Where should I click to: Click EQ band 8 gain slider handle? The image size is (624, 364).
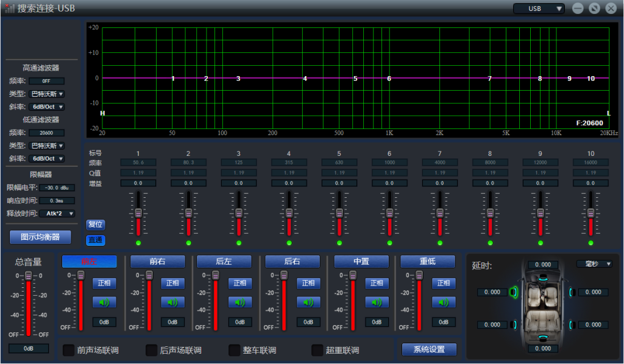pos(490,213)
